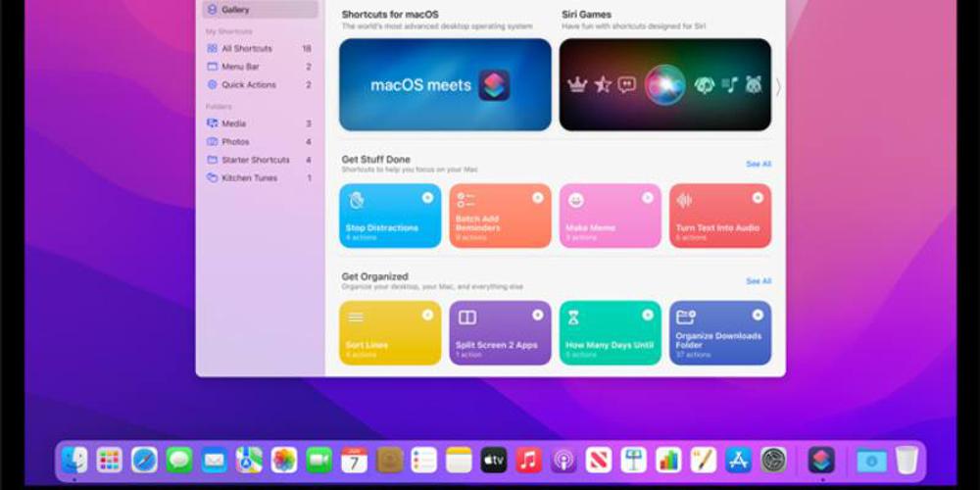980x490 pixels.
Task: Launch Apple TV from the Dock
Action: coord(494,460)
